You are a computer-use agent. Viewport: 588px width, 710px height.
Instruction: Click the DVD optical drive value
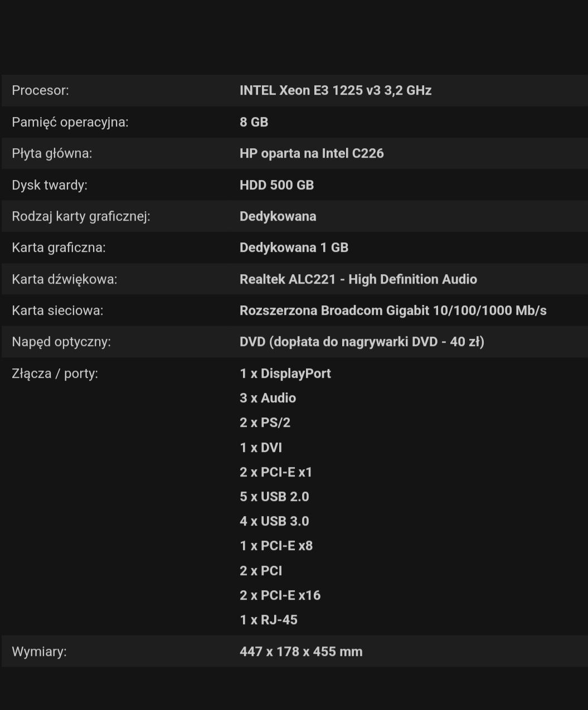click(362, 342)
